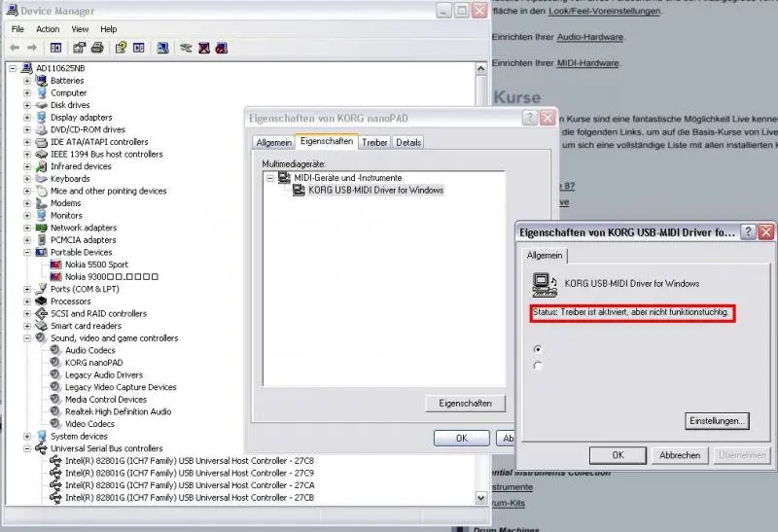
Task: Switch to the Treiber tab
Action: tap(374, 142)
